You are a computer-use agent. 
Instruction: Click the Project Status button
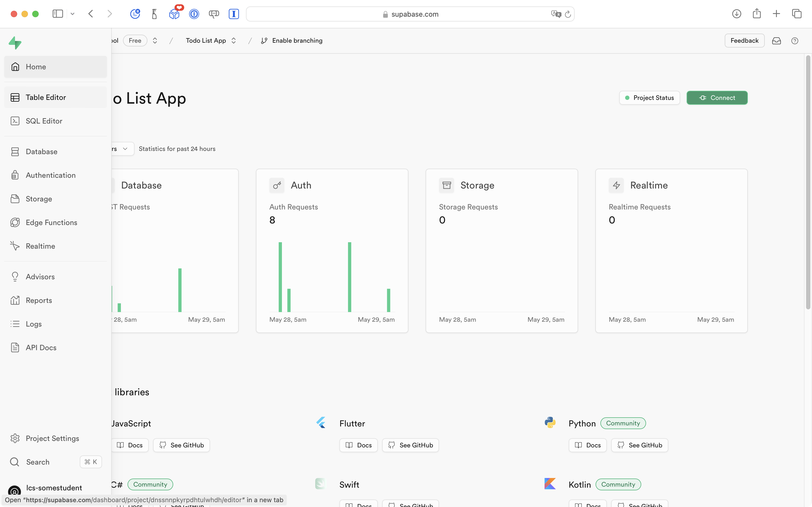649,97
